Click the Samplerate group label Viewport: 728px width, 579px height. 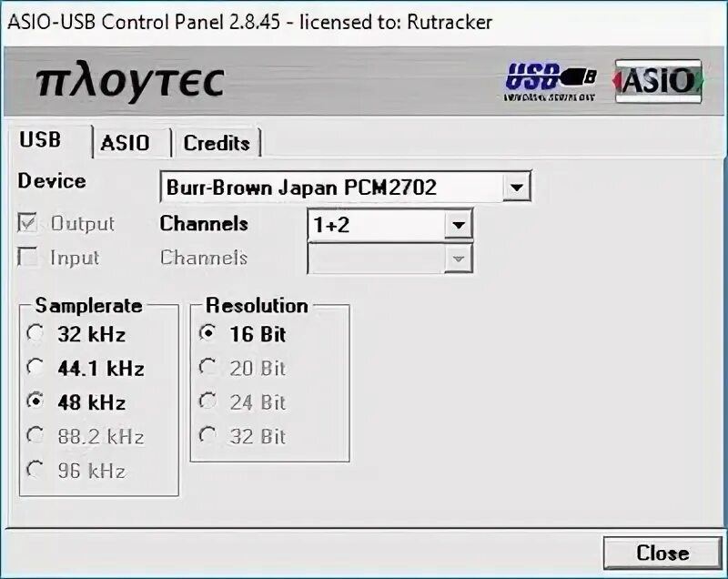click(x=88, y=306)
